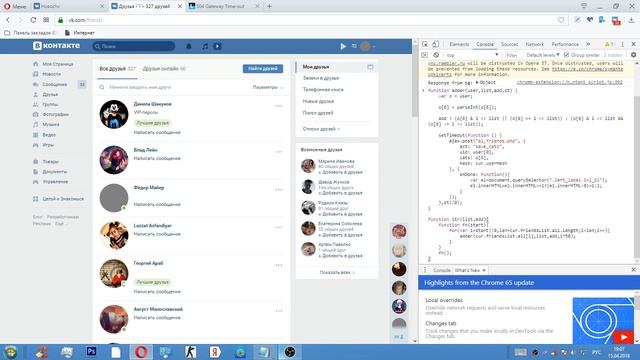640x360 pixels.
Task: Open the VK notifications bell
Action: tap(189, 47)
